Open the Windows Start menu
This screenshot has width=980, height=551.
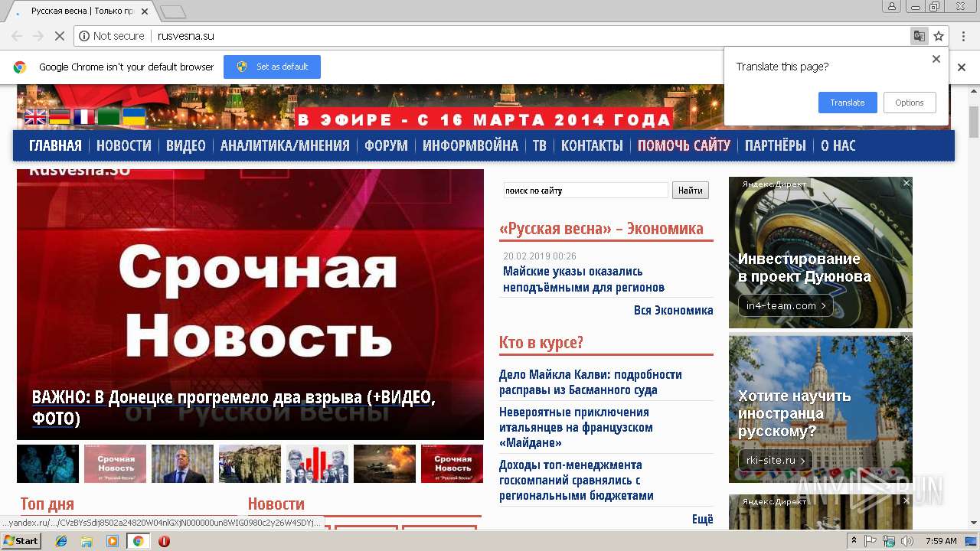[21, 541]
